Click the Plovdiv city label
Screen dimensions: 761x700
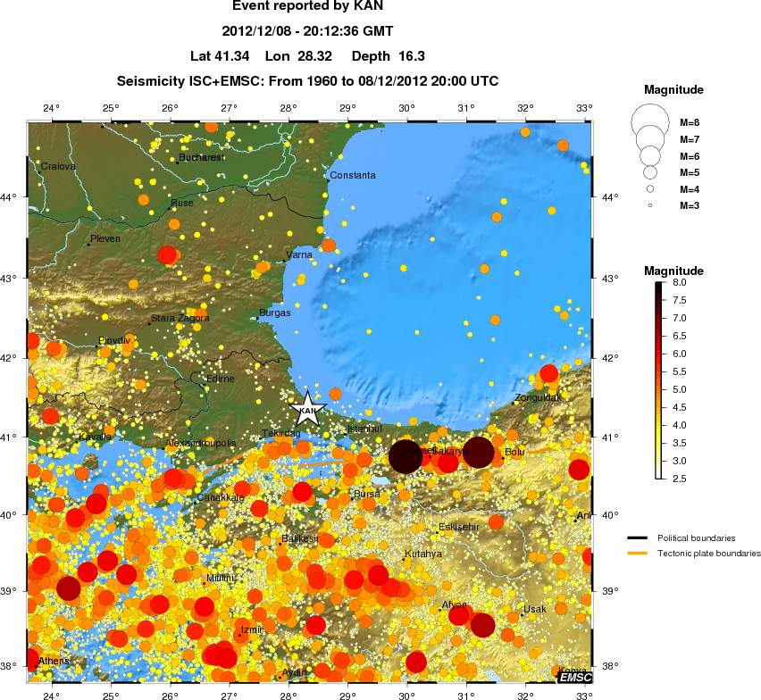click(114, 340)
